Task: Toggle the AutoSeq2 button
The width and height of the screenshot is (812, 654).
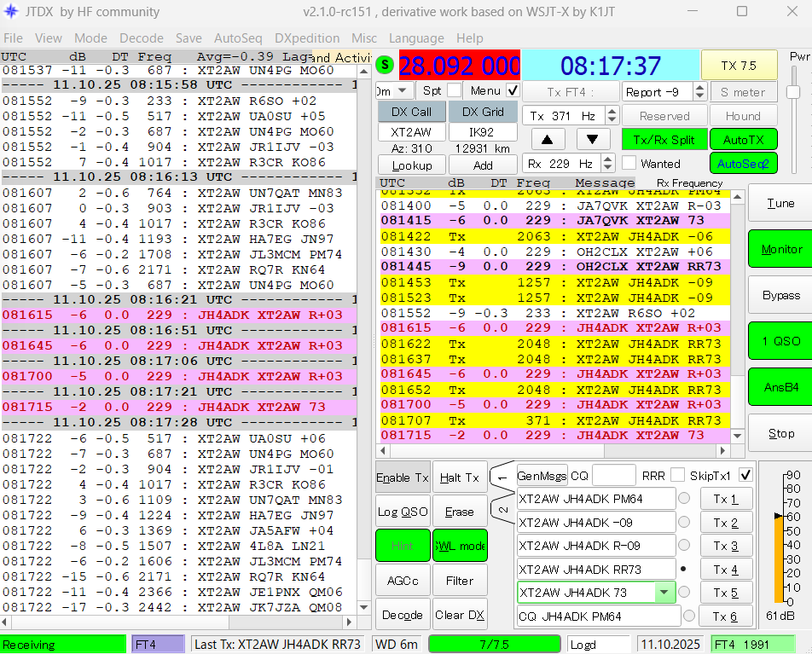Action: (x=743, y=163)
